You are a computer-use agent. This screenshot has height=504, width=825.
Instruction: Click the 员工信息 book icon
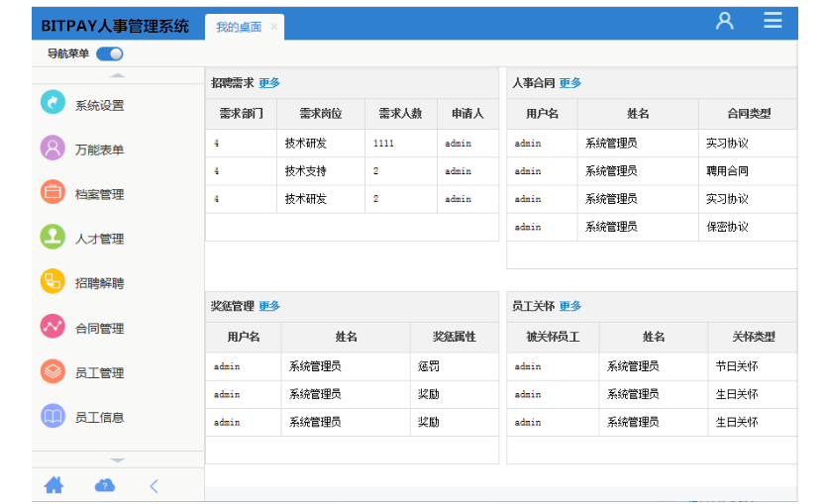(x=52, y=416)
